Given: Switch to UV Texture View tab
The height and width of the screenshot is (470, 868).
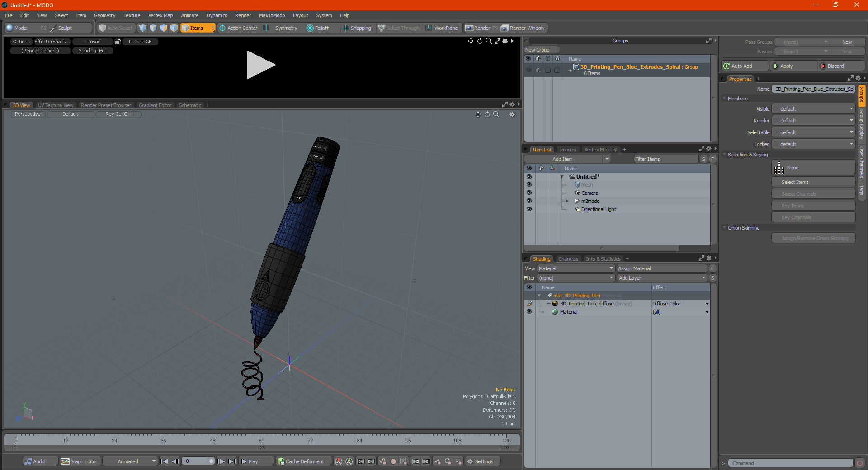Looking at the screenshot, I should coord(56,105).
